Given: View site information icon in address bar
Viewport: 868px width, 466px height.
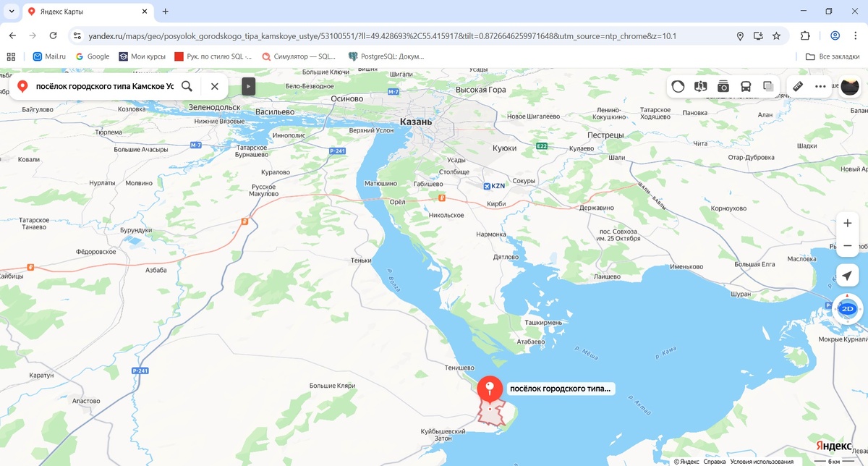Looking at the screenshot, I should point(77,35).
